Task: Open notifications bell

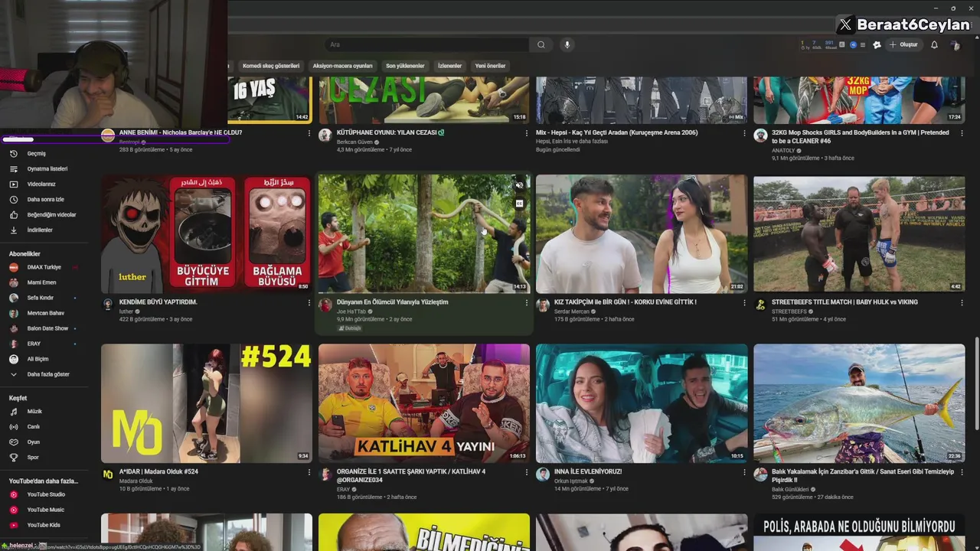Action: pyautogui.click(x=934, y=44)
